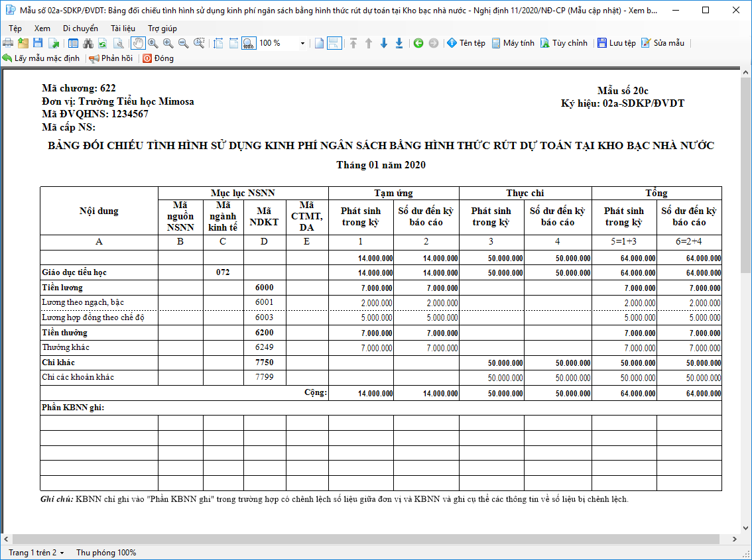The height and width of the screenshot is (560, 752).
Task: Click Lương theo ngạch, bậc row
Action: pyautogui.click(x=82, y=302)
